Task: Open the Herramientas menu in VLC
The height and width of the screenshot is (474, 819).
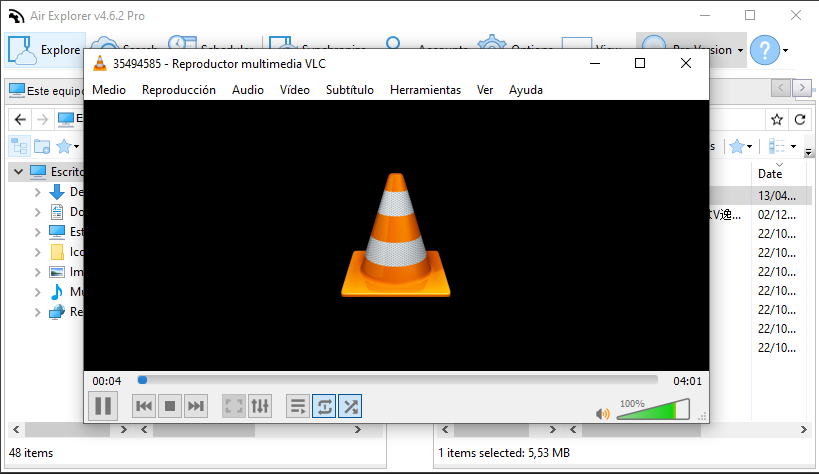Action: point(425,90)
